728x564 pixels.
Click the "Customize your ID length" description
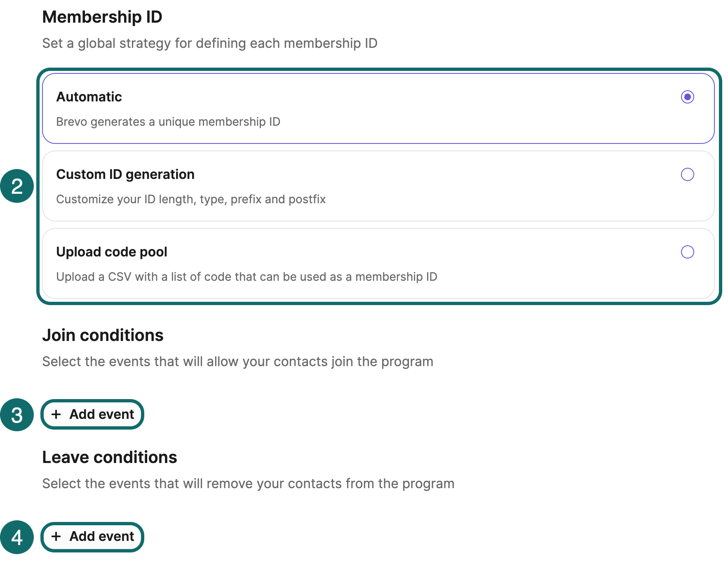point(191,200)
